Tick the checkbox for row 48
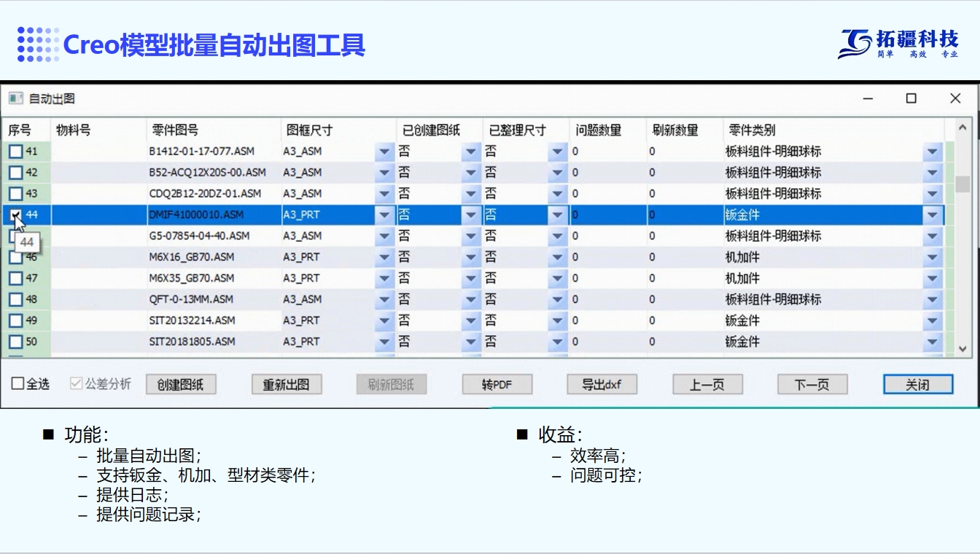This screenshot has height=554, width=980. (15, 300)
